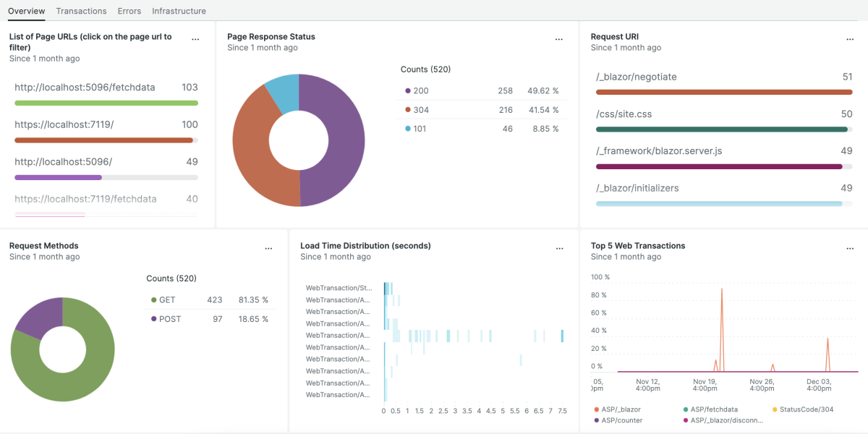The height and width of the screenshot is (434, 868).
Task: Toggle the GET method legend entry
Action: [166, 300]
